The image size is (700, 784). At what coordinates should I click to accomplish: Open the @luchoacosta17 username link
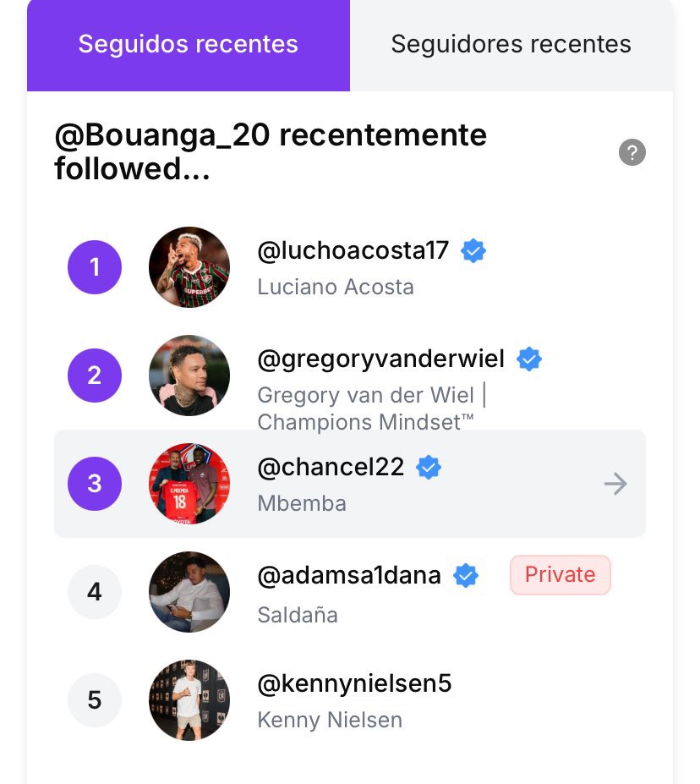pyautogui.click(x=353, y=251)
